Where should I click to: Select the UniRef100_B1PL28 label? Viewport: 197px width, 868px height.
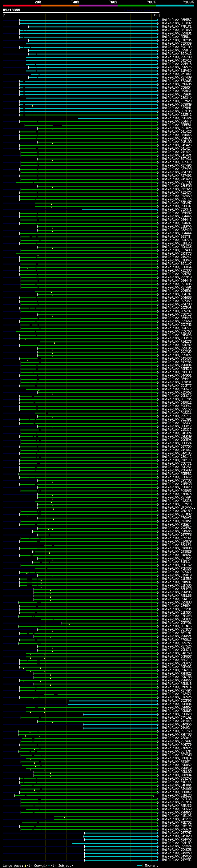pyautogui.click(x=177, y=795)
